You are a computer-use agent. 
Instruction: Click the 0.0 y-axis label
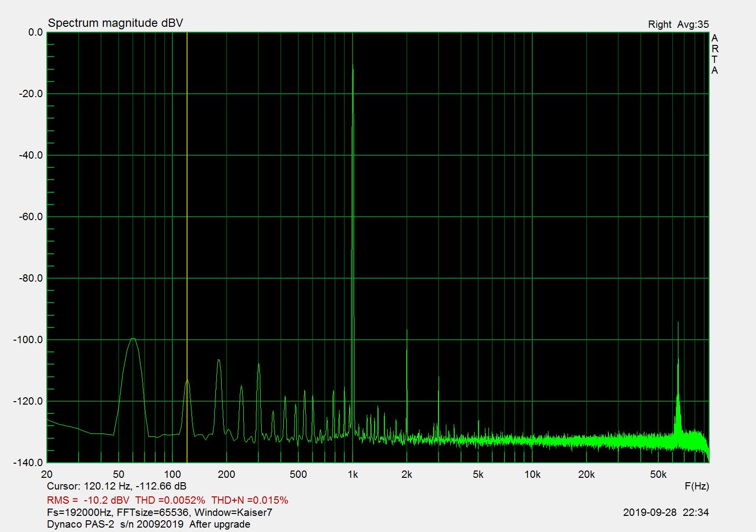click(x=36, y=32)
